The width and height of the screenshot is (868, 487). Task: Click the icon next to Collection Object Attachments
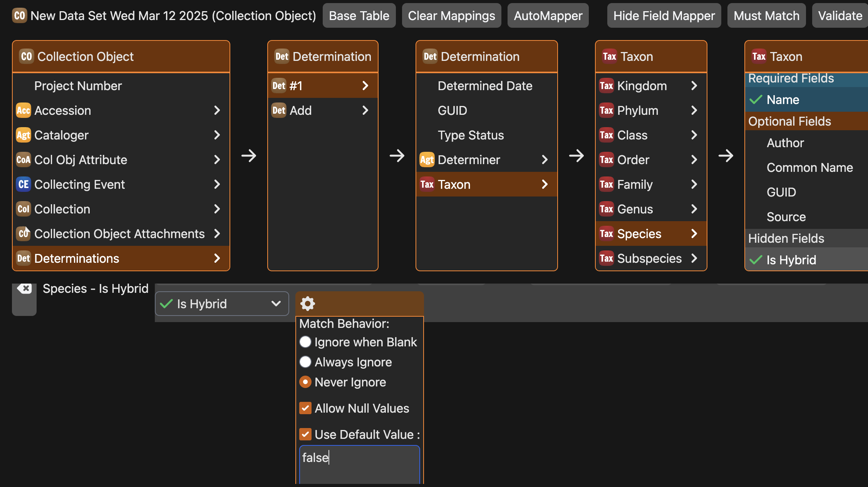pyautogui.click(x=23, y=233)
